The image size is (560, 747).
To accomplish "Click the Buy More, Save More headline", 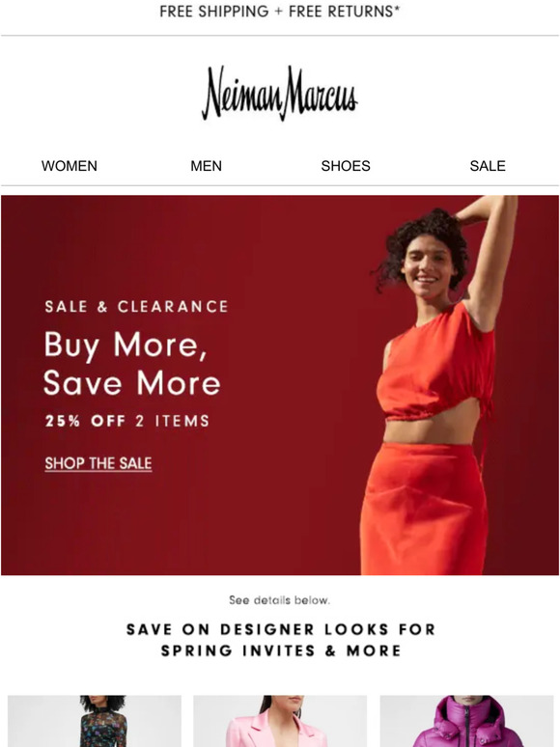I will click(x=132, y=363).
